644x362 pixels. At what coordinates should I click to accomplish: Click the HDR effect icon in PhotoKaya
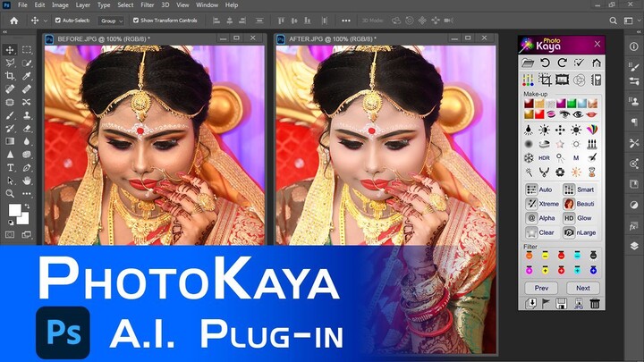[544, 158]
